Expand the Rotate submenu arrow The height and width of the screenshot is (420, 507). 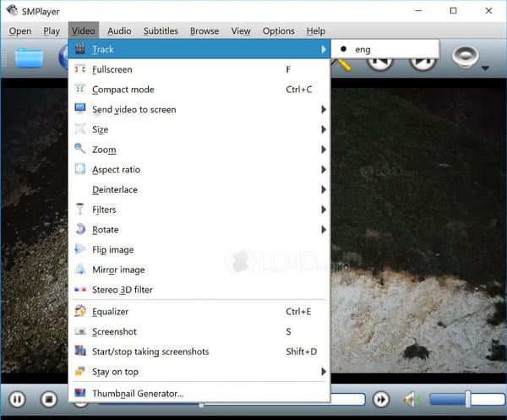324,230
